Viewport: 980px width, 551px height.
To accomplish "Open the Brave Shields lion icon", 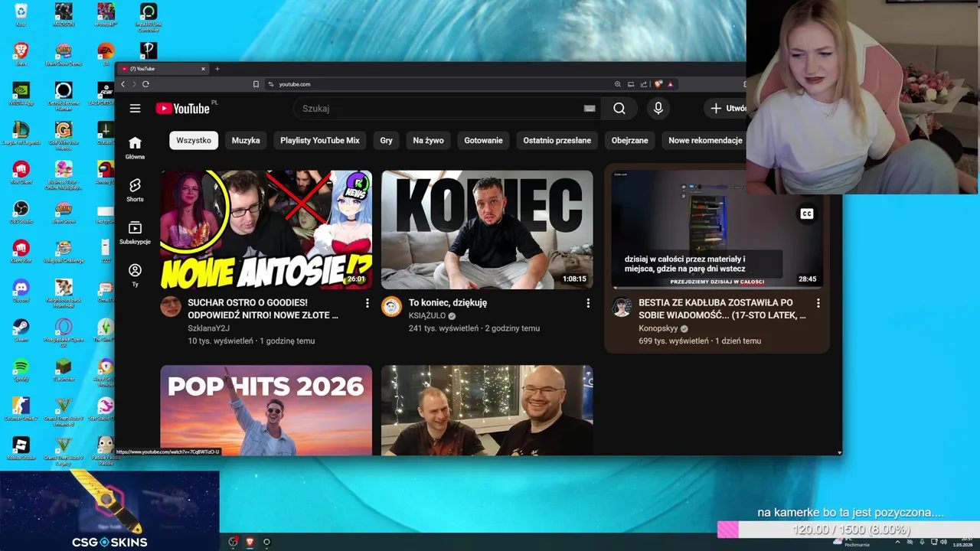I will click(x=658, y=84).
